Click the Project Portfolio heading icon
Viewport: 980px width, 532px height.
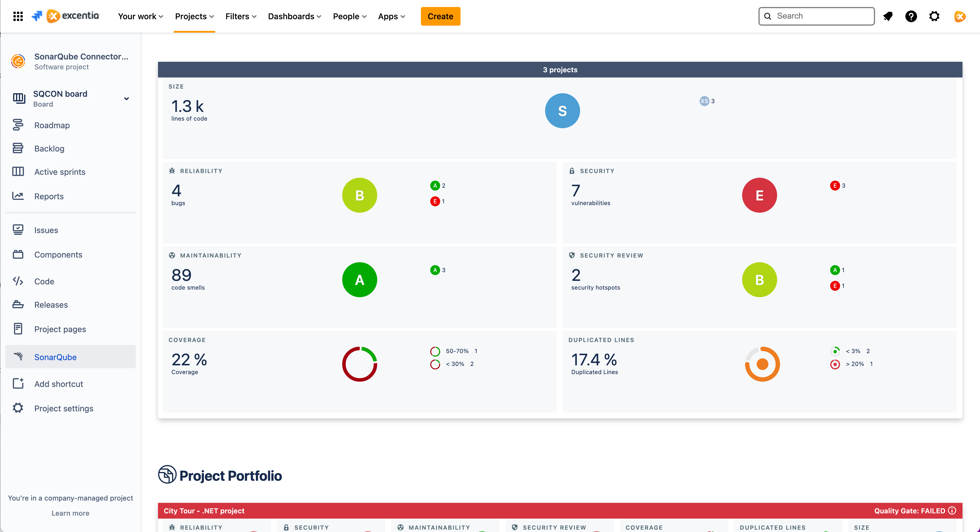[x=167, y=475]
